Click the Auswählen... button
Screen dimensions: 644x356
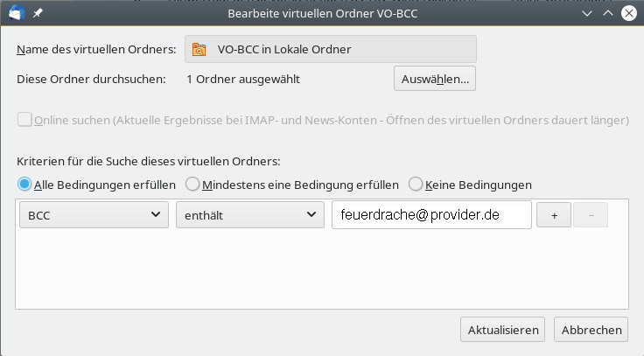click(x=434, y=79)
